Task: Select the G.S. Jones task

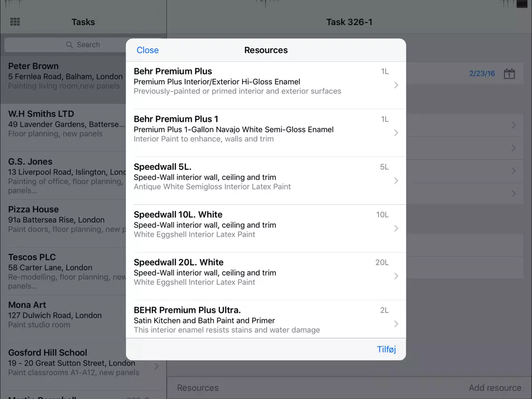Action: pos(63,176)
